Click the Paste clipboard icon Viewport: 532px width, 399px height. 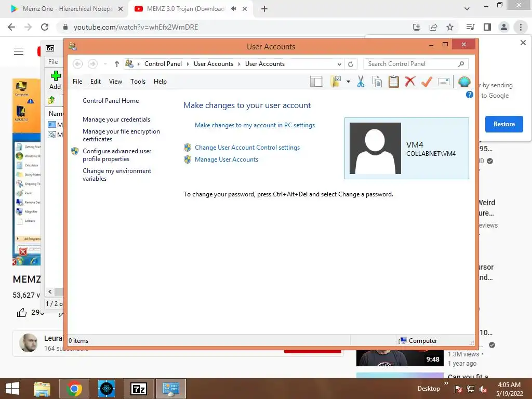(x=394, y=82)
